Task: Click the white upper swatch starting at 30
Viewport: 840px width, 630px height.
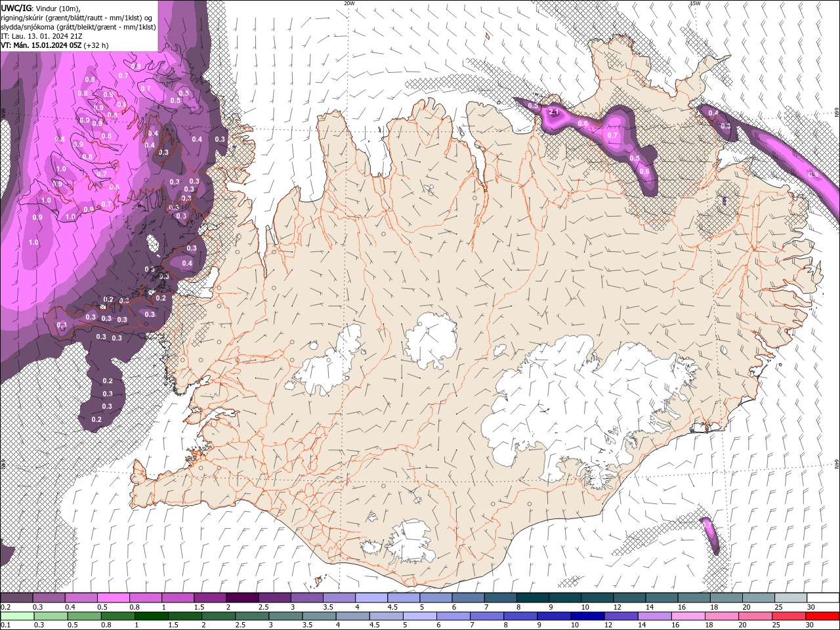Action: (822, 598)
